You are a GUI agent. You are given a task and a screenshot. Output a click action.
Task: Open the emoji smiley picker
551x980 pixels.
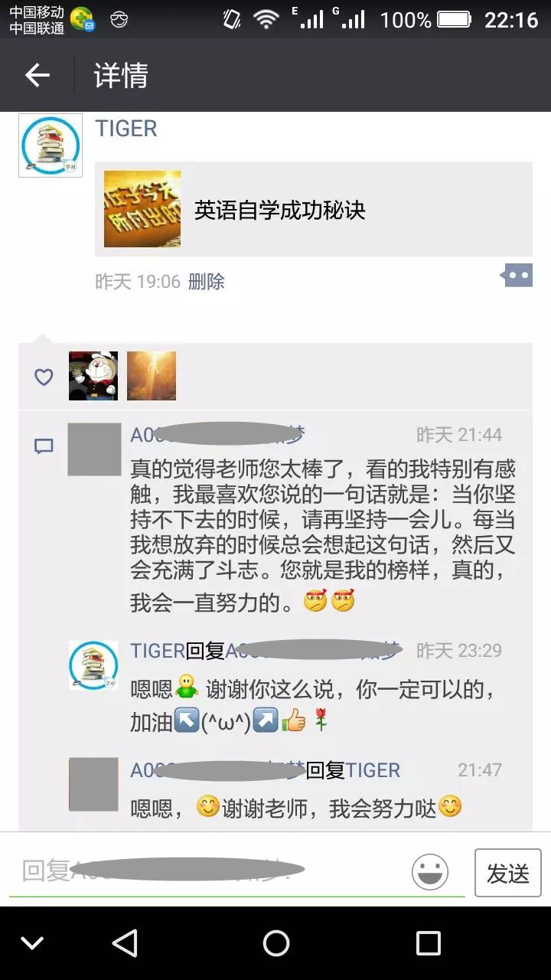pyautogui.click(x=430, y=872)
